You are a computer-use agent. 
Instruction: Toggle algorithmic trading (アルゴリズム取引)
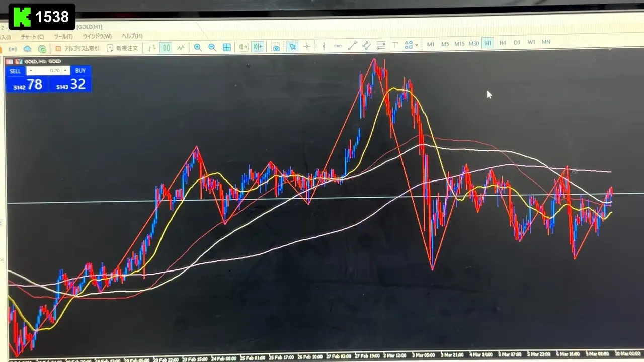click(x=77, y=48)
